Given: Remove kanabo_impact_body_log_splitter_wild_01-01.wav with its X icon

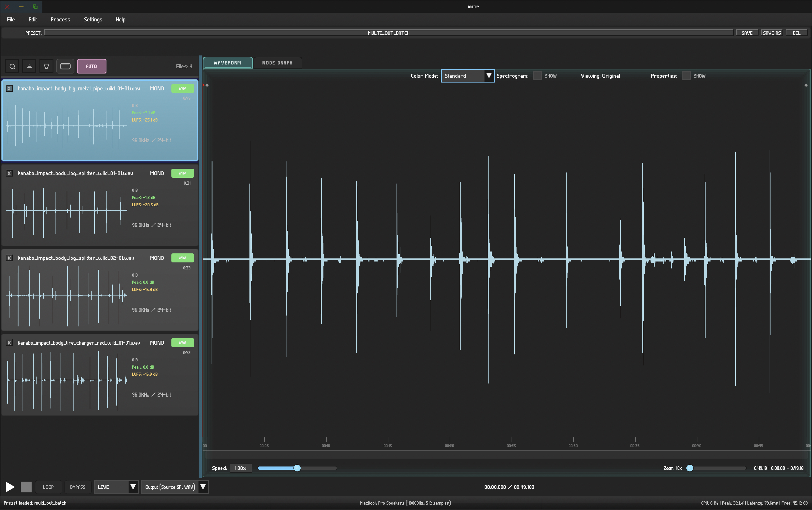Looking at the screenshot, I should (x=9, y=173).
